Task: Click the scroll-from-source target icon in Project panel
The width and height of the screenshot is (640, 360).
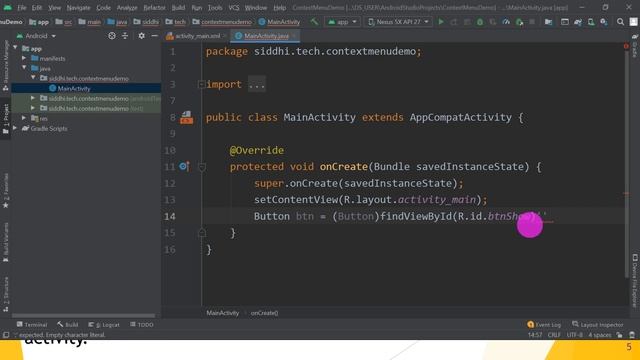Action: (x=111, y=36)
